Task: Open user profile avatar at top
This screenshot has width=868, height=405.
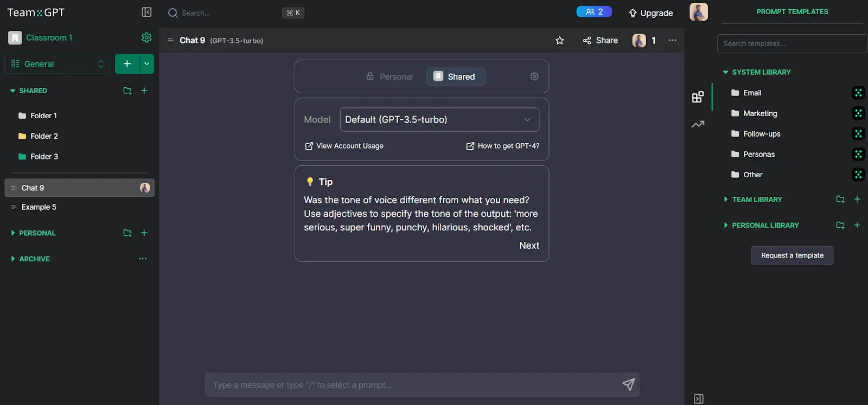Action: coord(699,12)
